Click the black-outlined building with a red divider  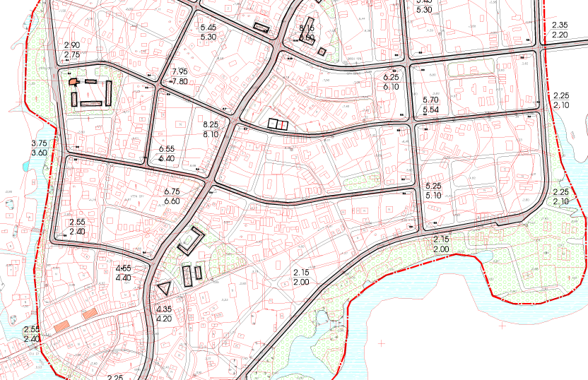[x=278, y=124]
